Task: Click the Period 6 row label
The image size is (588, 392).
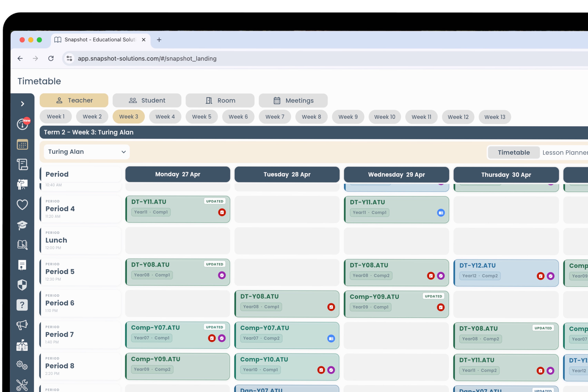Action: 81,303
